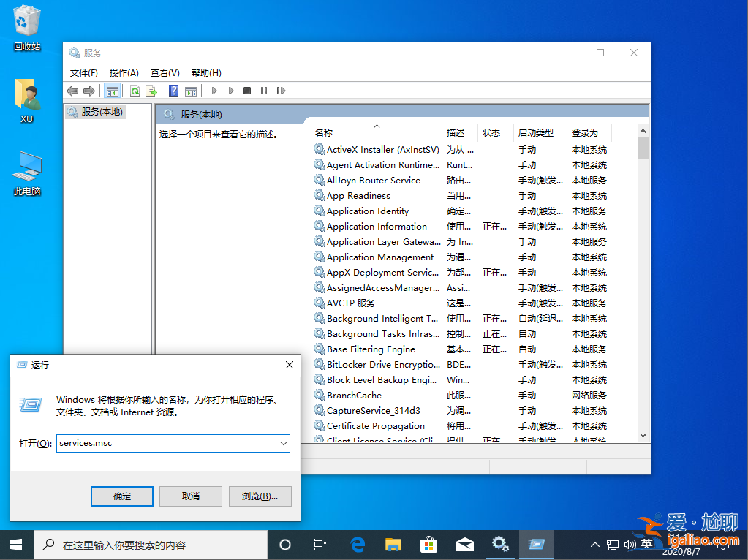748x560 pixels.
Task: Select the Background Intelligent Transfer service
Action: click(x=380, y=318)
